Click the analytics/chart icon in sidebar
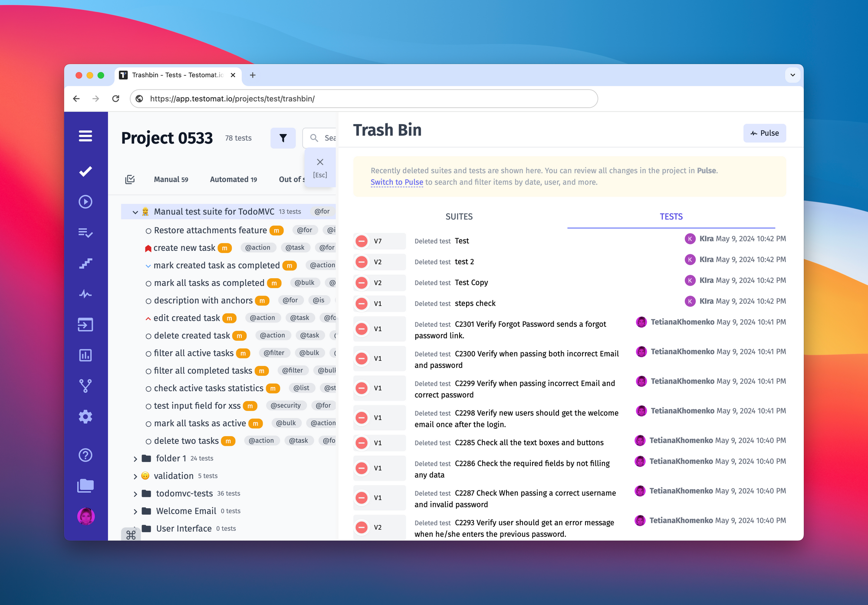868x605 pixels. [x=86, y=354]
